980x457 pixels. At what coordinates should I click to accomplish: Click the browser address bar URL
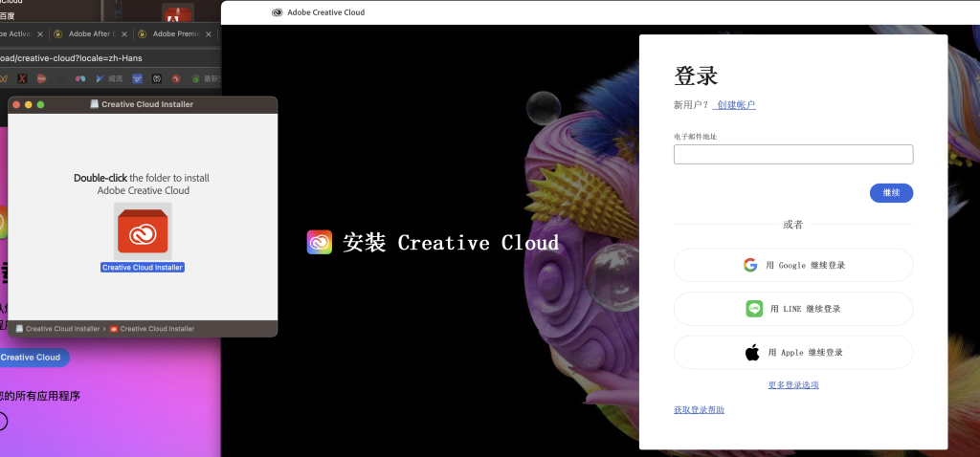72,57
